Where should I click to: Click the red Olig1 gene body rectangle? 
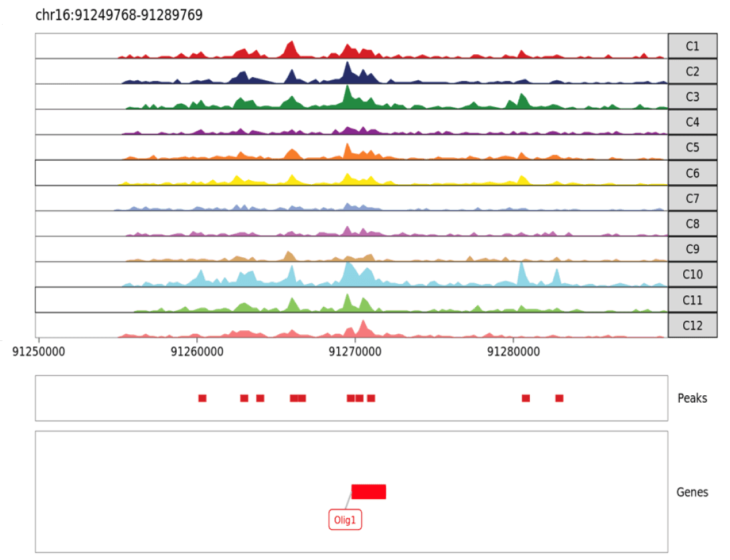[x=368, y=492]
